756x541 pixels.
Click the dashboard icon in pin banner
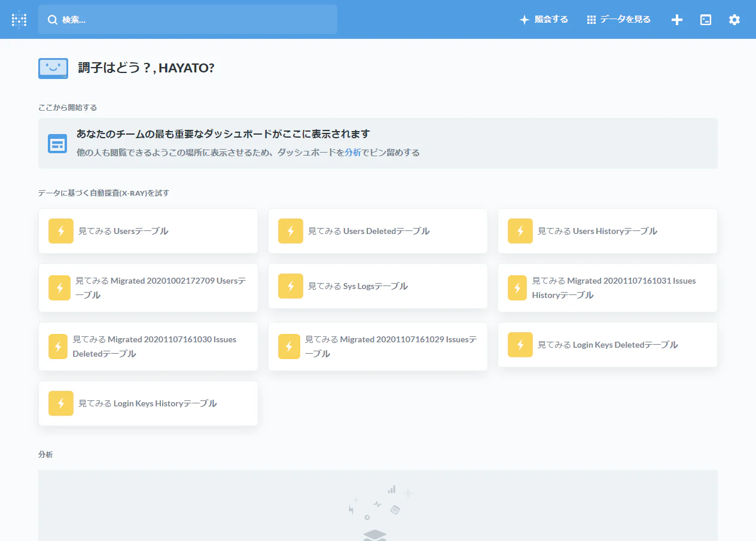click(57, 144)
